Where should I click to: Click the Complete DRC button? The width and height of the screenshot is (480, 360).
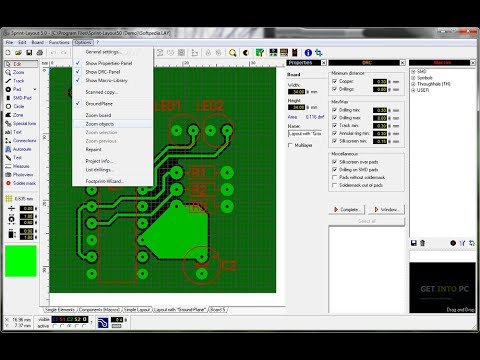pyautogui.click(x=347, y=210)
